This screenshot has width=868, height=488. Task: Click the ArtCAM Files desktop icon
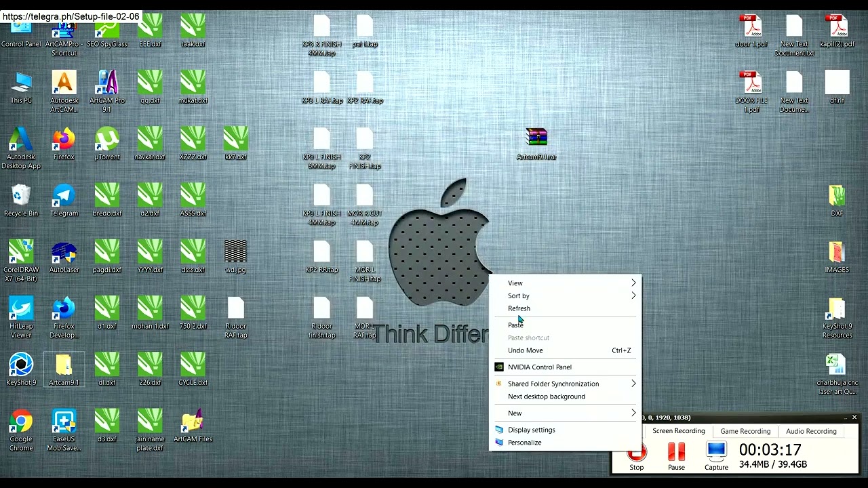(193, 426)
